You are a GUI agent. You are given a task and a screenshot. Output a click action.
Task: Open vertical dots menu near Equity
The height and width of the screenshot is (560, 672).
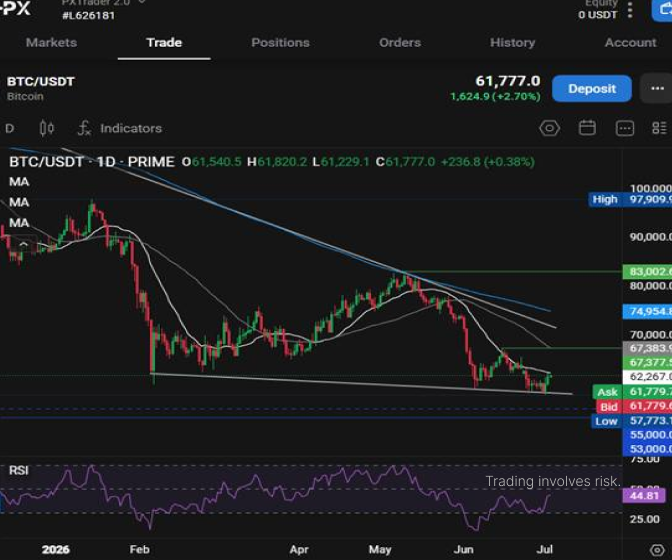[x=630, y=10]
